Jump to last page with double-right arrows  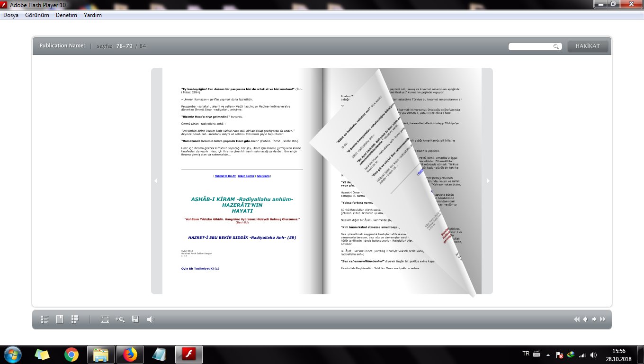point(603,319)
